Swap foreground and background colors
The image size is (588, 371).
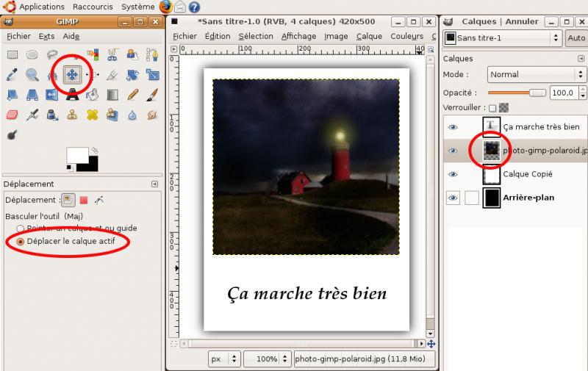95,151
